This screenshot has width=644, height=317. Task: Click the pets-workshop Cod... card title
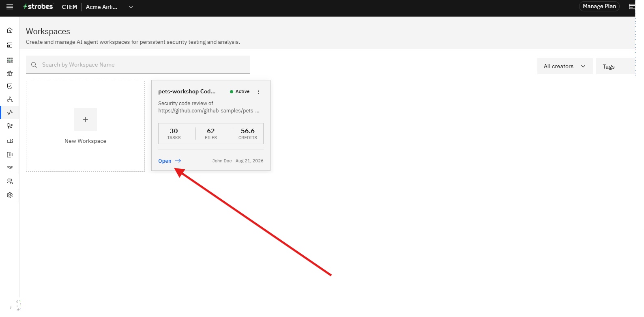click(187, 91)
